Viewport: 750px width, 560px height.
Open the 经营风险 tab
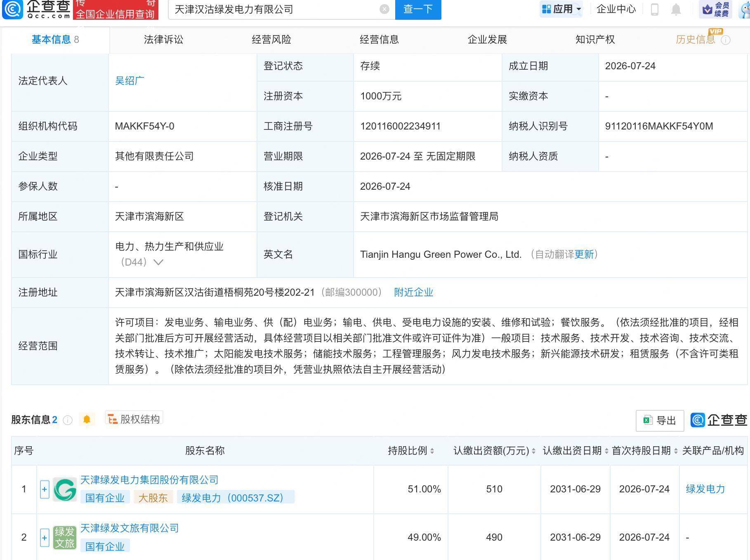(271, 40)
